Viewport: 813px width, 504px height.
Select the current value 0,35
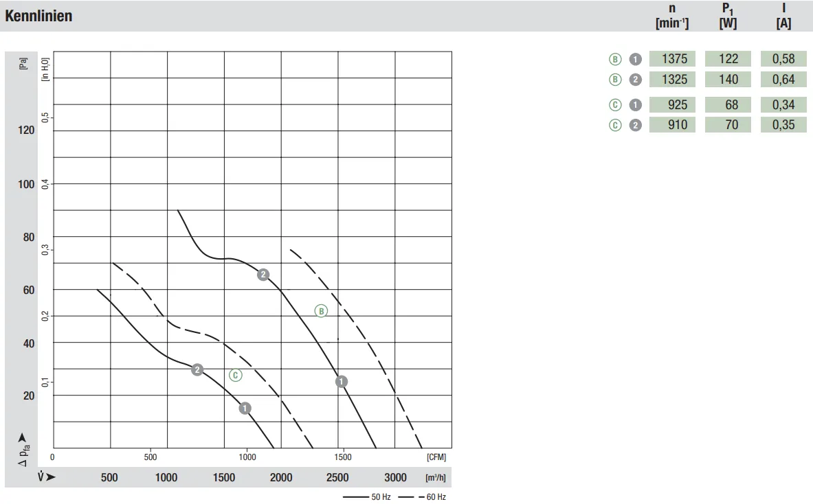point(783,125)
